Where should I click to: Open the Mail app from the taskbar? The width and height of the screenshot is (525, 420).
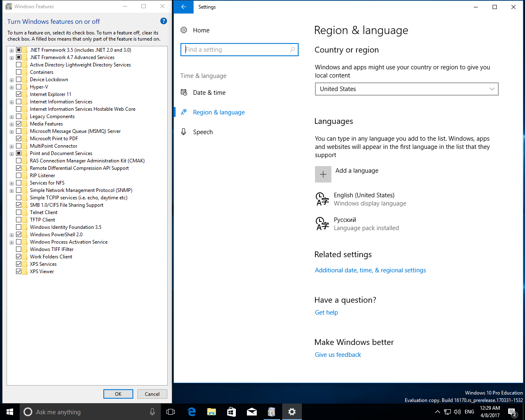[x=252, y=412]
